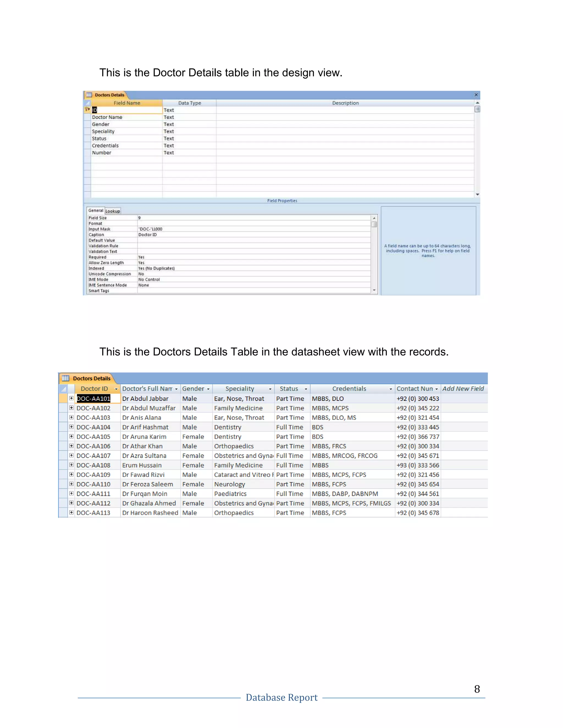
Task: Expand the subdatasheet for DOC-AA110
Action: point(71,484)
